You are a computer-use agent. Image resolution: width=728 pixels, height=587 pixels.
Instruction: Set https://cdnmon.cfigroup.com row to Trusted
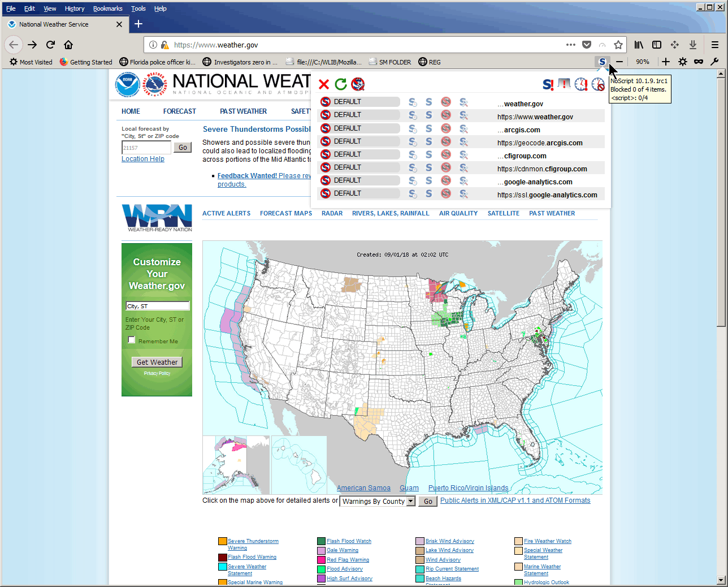pos(429,167)
